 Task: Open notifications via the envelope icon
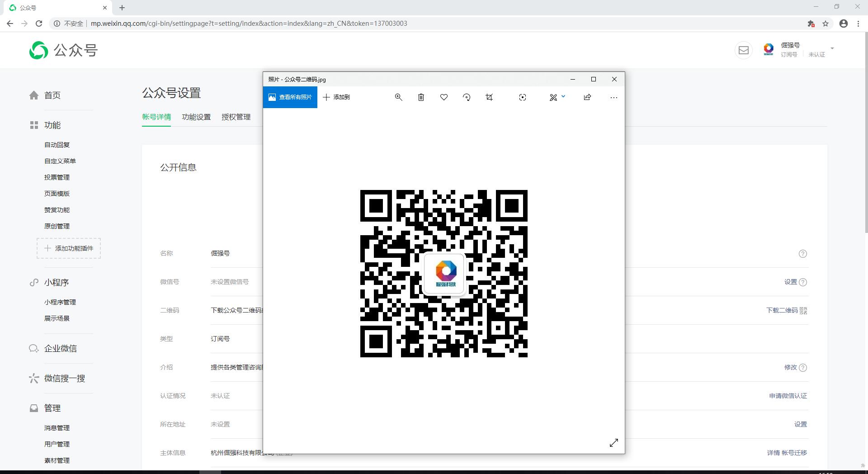click(x=743, y=50)
